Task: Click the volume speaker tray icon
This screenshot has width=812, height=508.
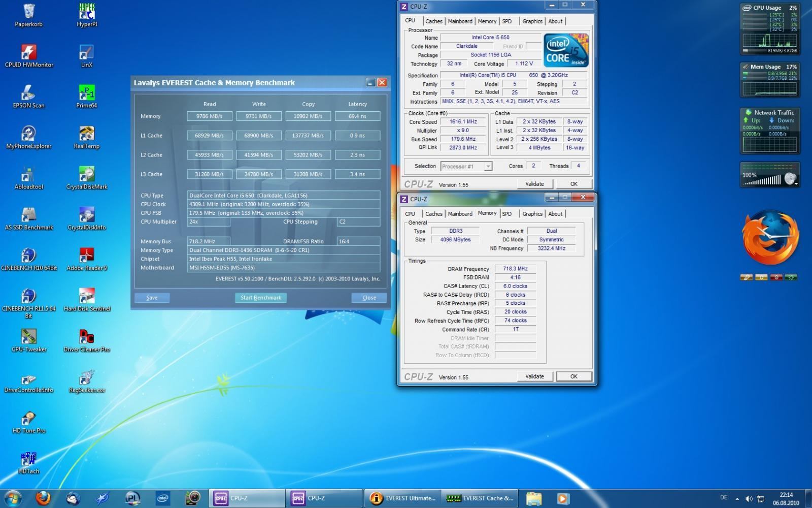Action: point(749,499)
